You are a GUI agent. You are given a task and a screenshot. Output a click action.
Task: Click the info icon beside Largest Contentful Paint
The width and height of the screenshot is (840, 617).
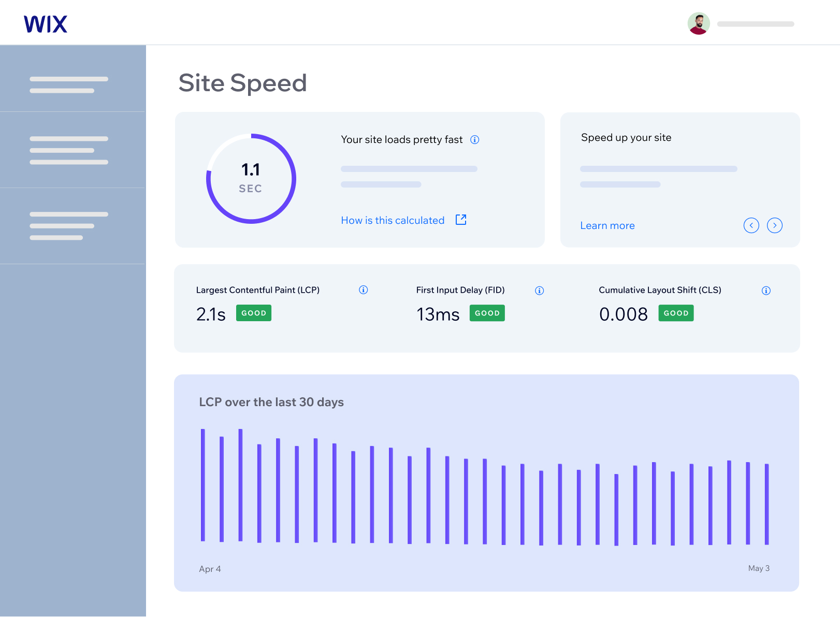tap(363, 290)
